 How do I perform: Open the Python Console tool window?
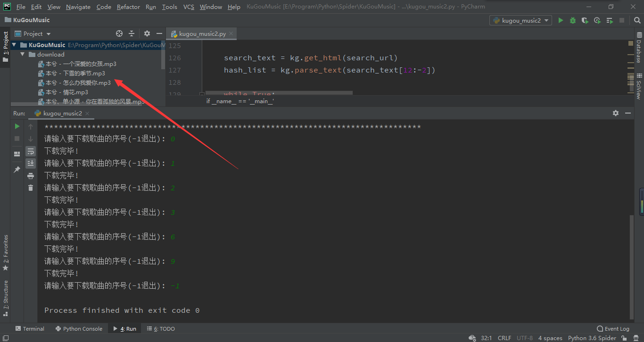point(79,329)
